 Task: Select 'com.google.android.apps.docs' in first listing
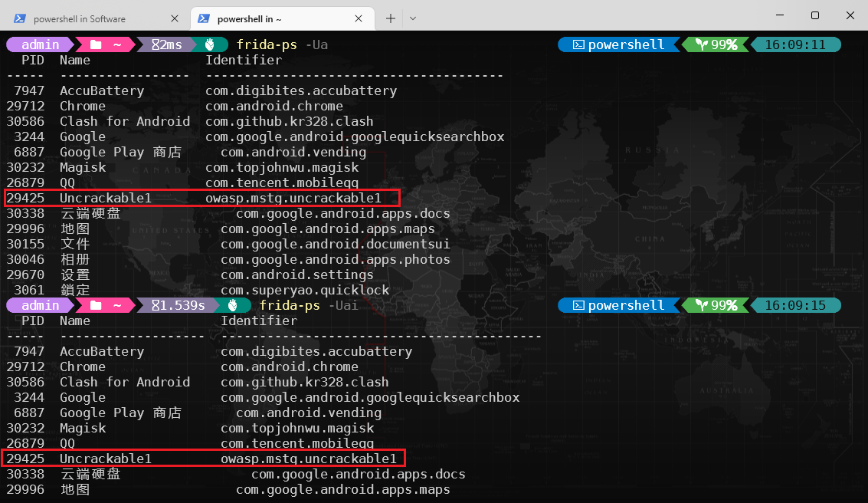pos(343,214)
